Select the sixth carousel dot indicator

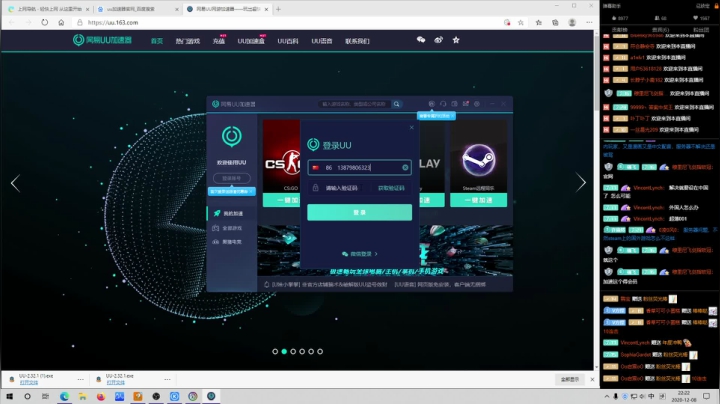point(320,351)
